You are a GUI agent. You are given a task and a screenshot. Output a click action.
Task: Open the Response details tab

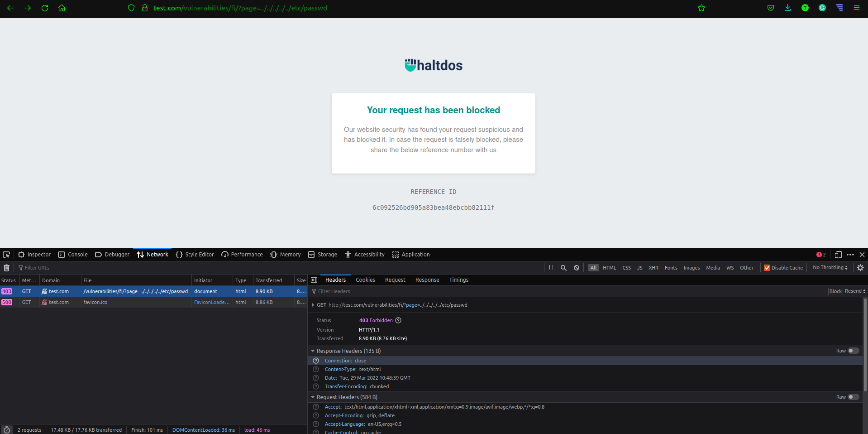pos(427,280)
